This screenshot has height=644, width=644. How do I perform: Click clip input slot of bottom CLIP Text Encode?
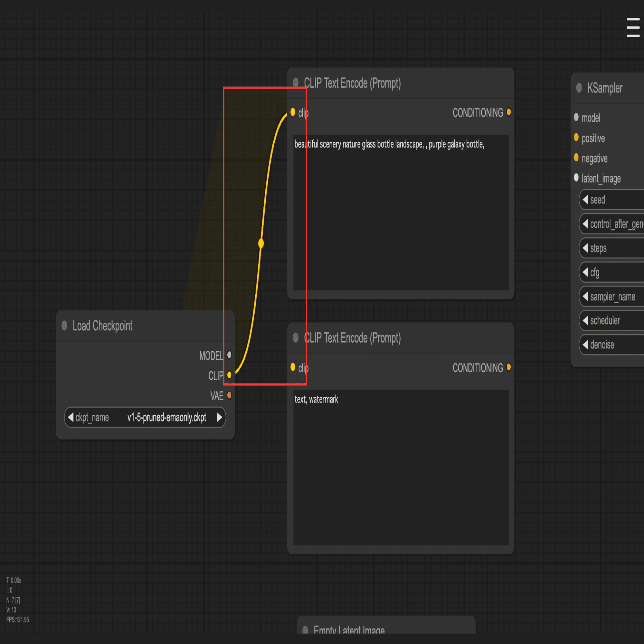coord(293,367)
